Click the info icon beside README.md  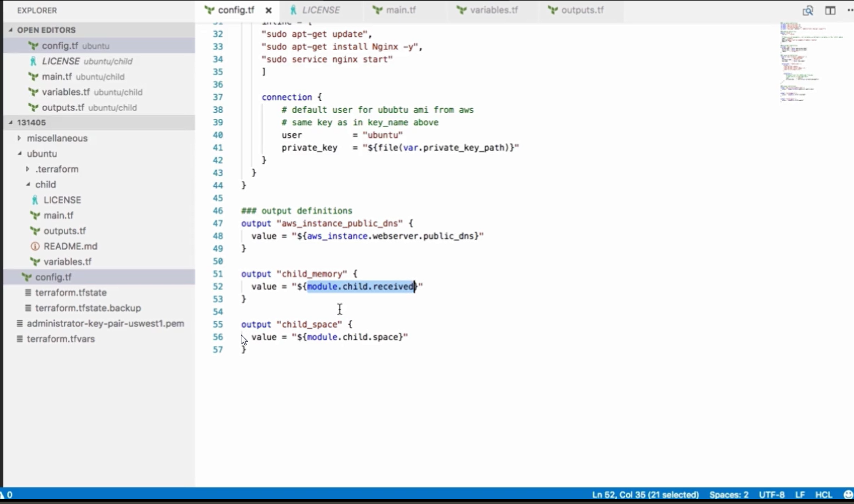pyautogui.click(x=35, y=247)
